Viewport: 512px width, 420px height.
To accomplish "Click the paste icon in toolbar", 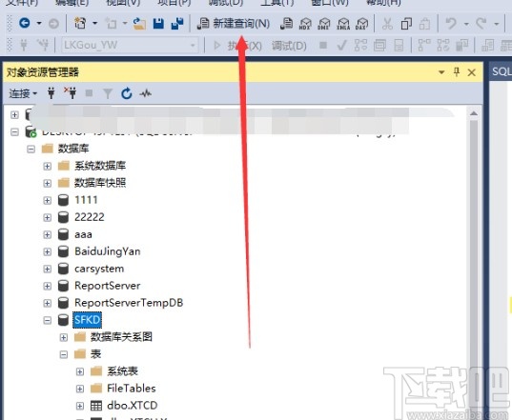I will tap(424, 24).
